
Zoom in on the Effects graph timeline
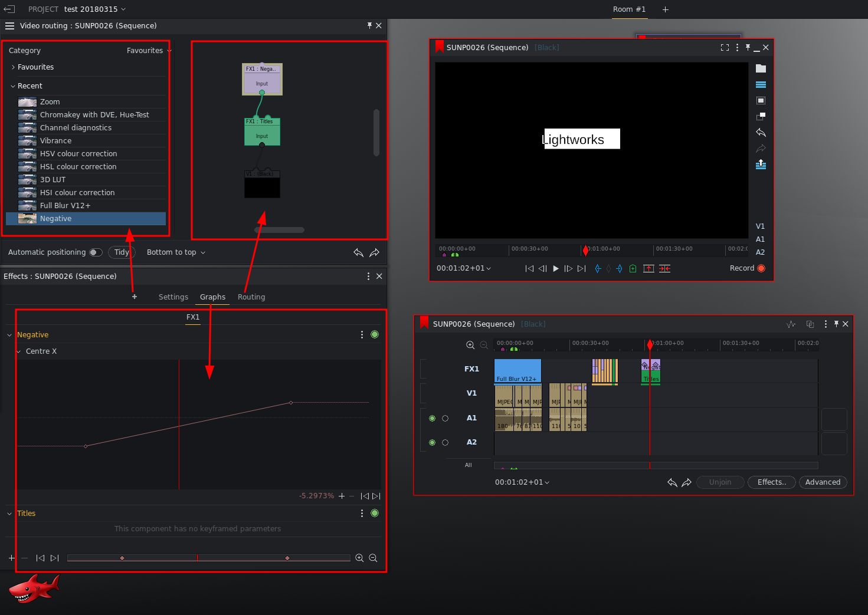pyautogui.click(x=359, y=558)
